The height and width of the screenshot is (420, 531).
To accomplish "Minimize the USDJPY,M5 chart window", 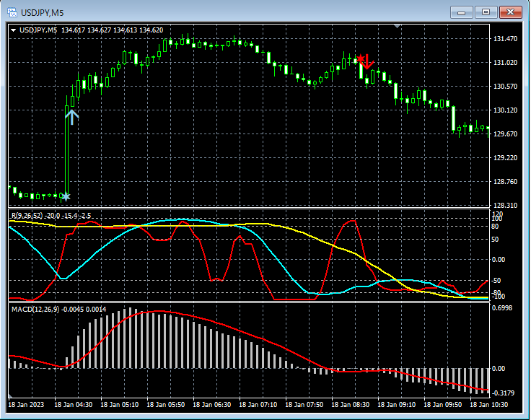I will (x=462, y=12).
